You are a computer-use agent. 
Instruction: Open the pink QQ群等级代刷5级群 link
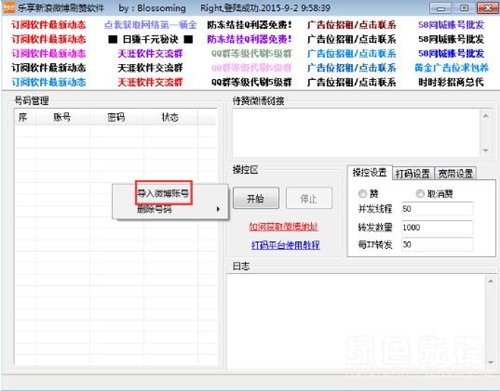252,68
